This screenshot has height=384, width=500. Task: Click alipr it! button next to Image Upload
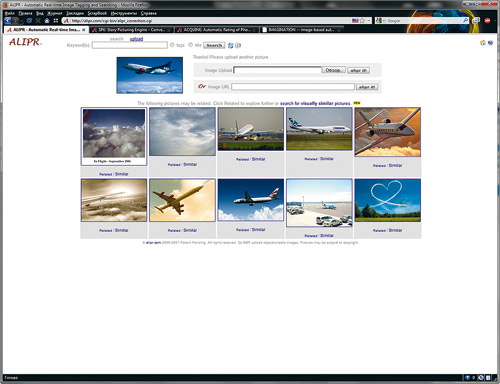click(358, 70)
